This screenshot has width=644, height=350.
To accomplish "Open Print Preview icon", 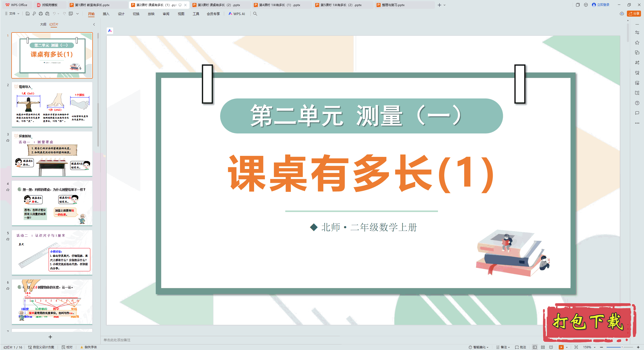I will [x=47, y=14].
